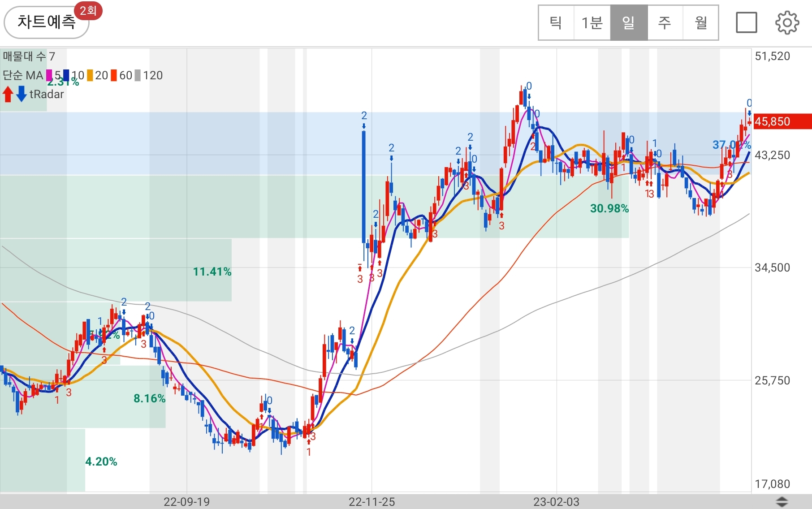The image size is (812, 509).
Task: Select the MA 5 magenta swatch
Action: pyautogui.click(x=49, y=75)
